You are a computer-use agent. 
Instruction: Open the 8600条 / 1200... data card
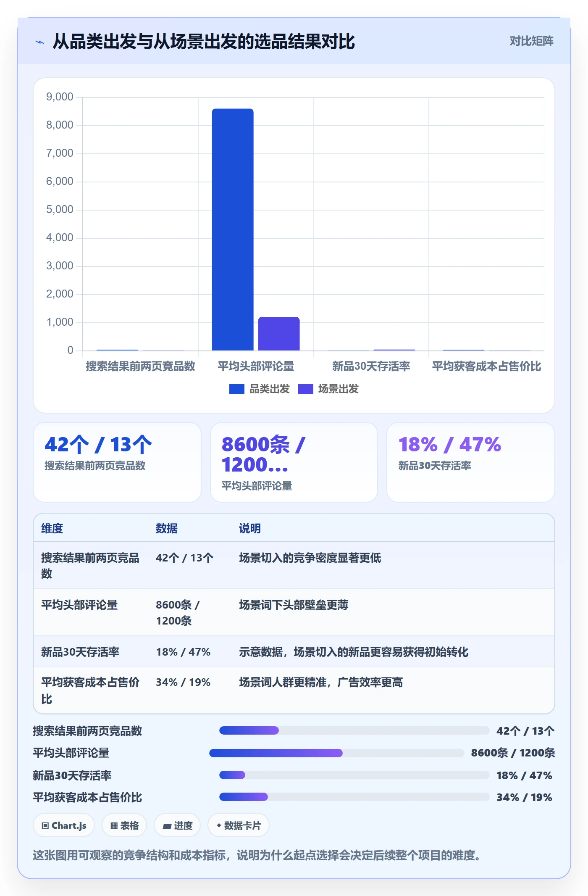[294, 462]
